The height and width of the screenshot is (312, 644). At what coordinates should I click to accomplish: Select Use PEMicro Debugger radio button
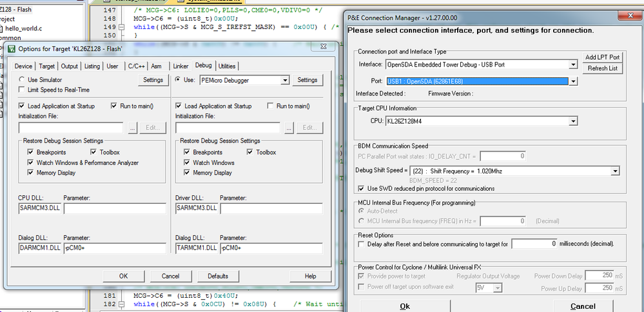point(177,80)
